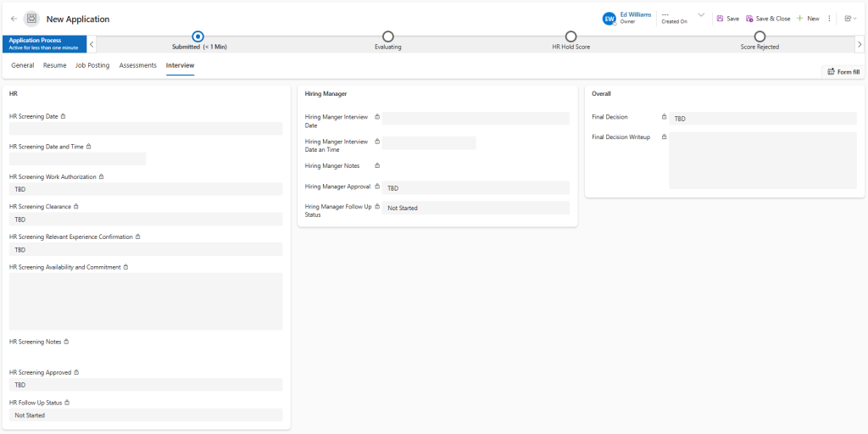This screenshot has height=434, width=868.
Task: Click the Availability and Commitment text area
Action: coord(146,301)
